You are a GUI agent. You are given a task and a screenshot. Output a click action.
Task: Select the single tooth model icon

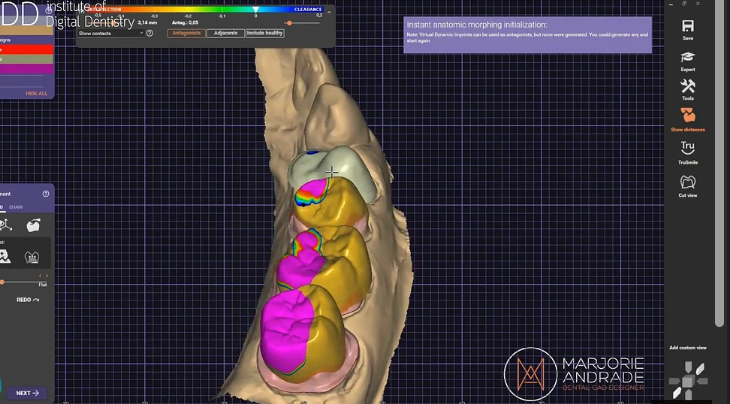click(x=33, y=226)
